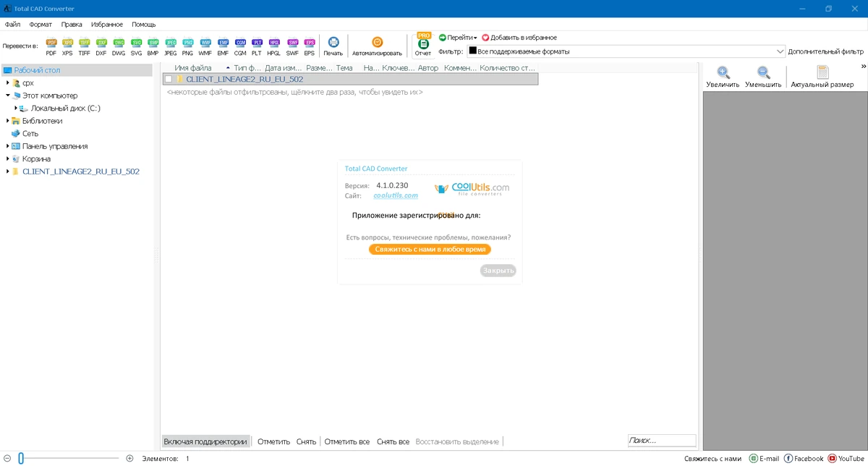This screenshot has height=466, width=868.
Task: Pick the DWG output format icon
Action: click(x=119, y=46)
